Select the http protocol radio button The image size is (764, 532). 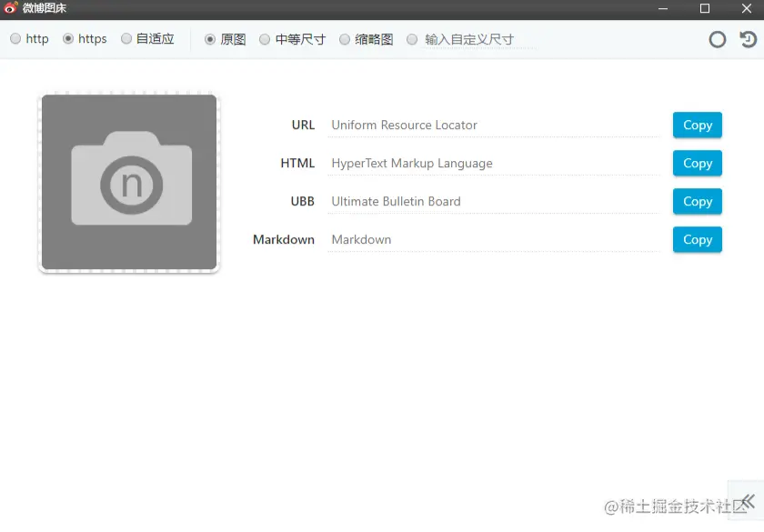(x=15, y=38)
